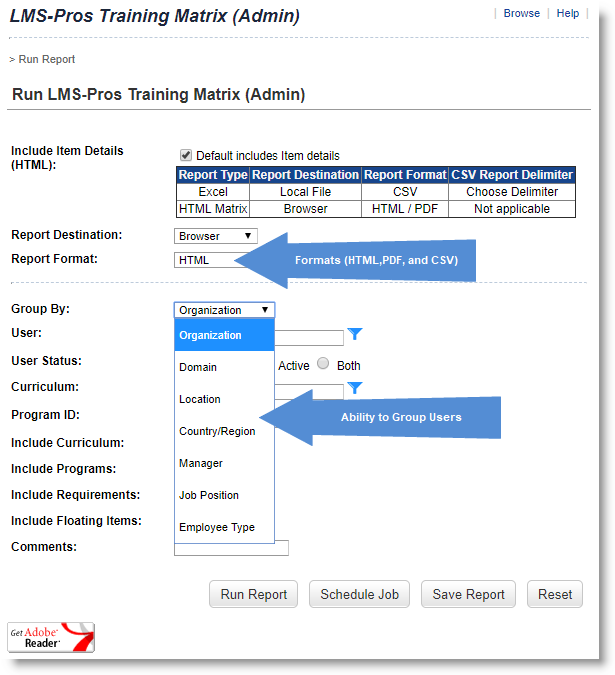
Task: Click the Get Adobe Reader icon
Action: coord(51,638)
